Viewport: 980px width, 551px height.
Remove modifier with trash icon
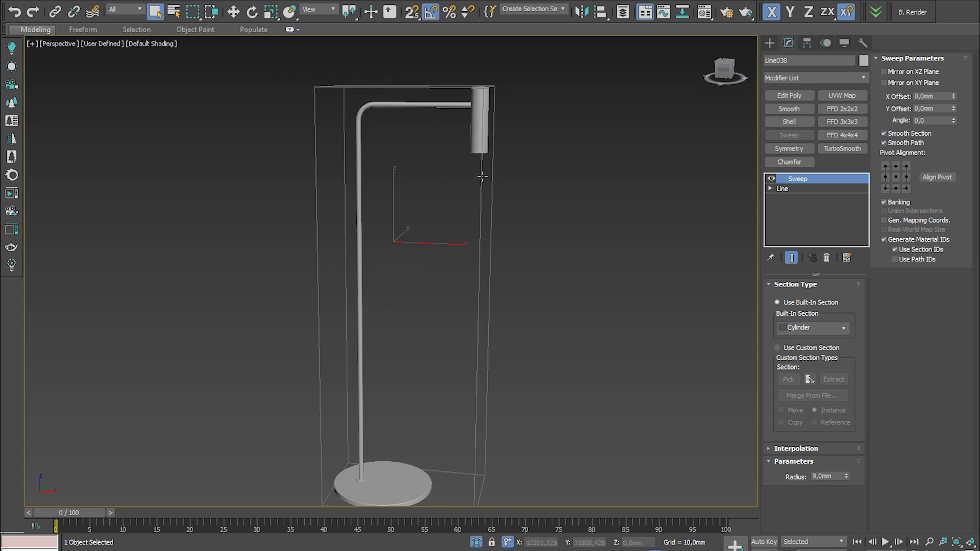pos(826,258)
